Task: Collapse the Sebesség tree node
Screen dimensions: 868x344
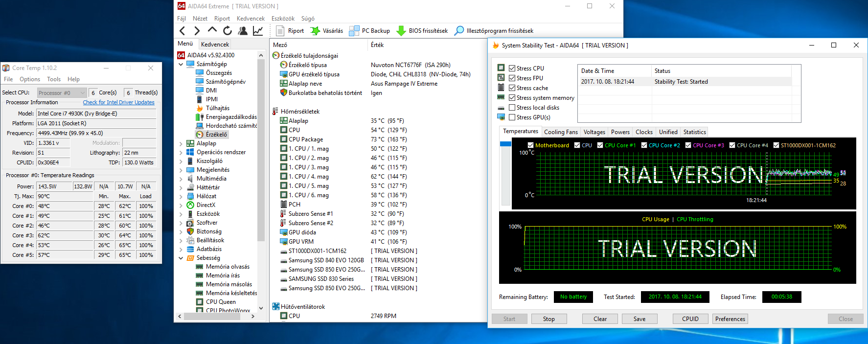Action: [181, 258]
